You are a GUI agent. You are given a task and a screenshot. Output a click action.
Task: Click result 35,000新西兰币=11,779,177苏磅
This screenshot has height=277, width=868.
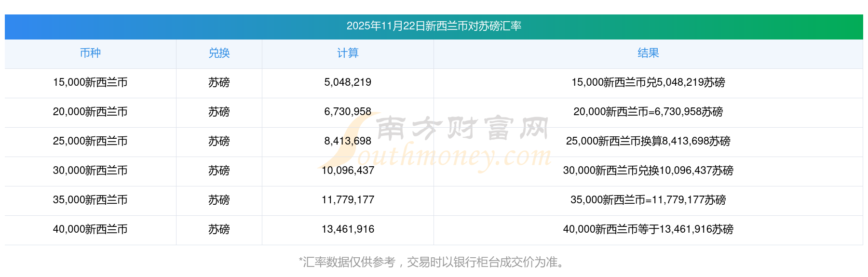(648, 200)
